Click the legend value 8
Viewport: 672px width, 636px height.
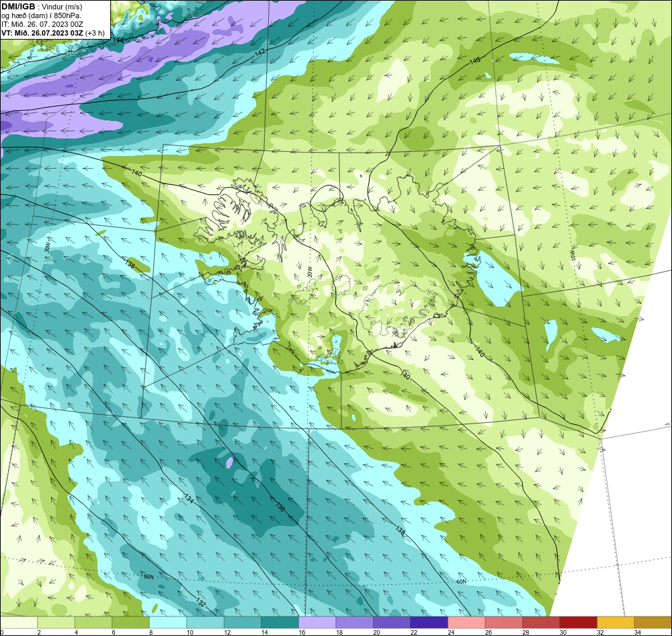(151, 632)
